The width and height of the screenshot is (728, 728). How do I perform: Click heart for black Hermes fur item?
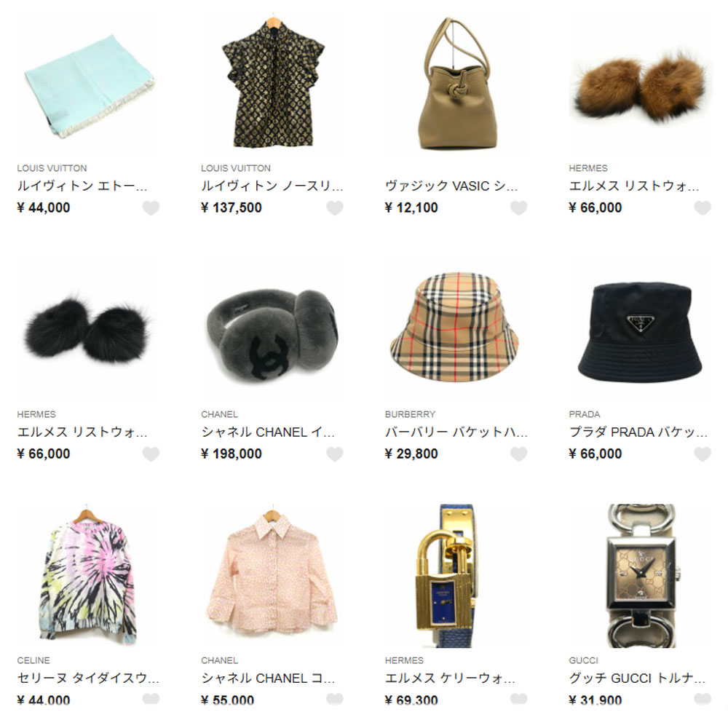pos(151,454)
